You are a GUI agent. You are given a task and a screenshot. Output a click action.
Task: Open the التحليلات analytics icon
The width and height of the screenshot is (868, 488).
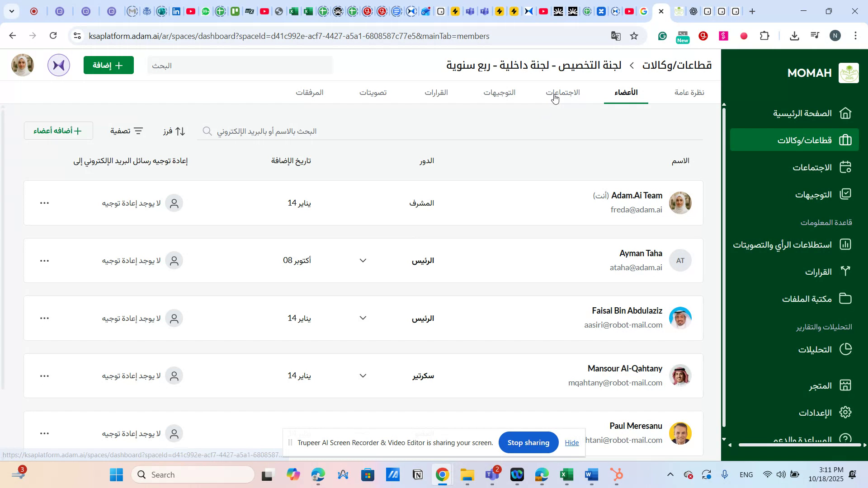845,349
